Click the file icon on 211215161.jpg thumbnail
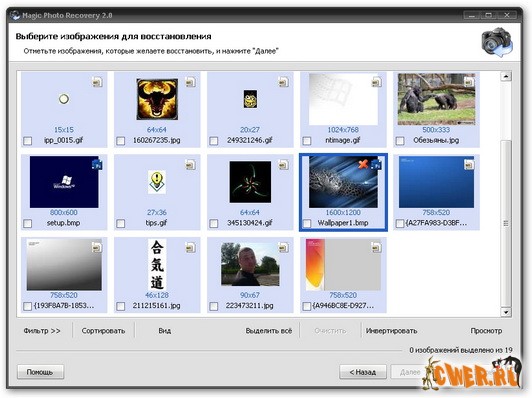 pyautogui.click(x=190, y=247)
